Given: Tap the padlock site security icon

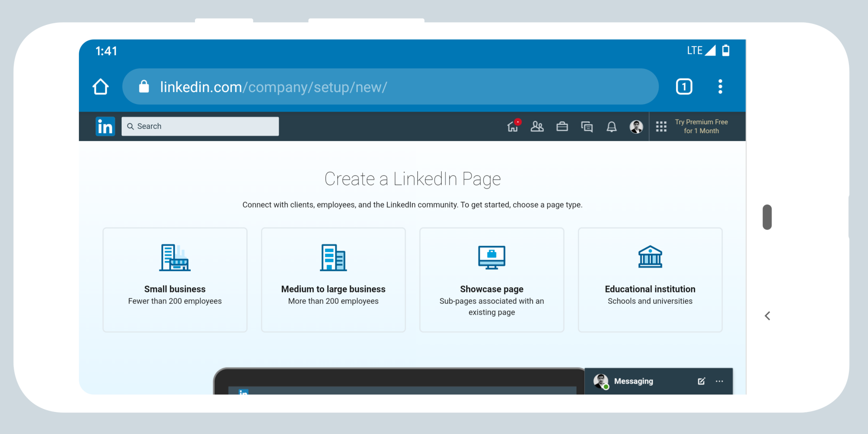Looking at the screenshot, I should pos(144,86).
